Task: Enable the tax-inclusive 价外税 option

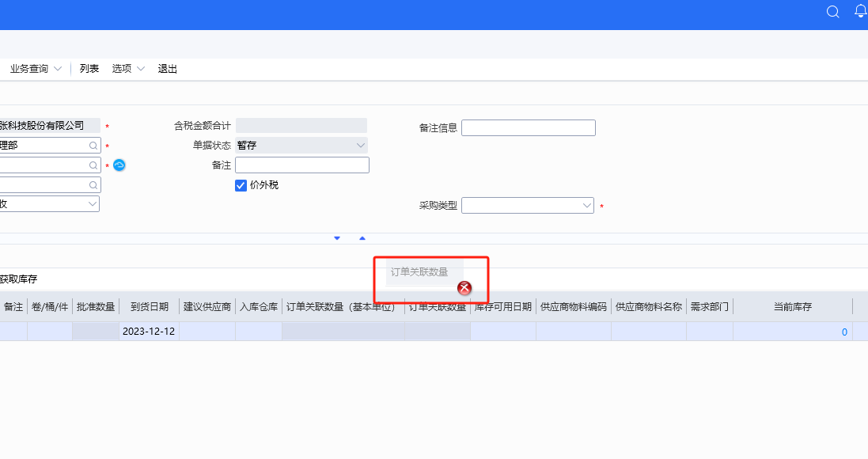Action: tap(241, 185)
